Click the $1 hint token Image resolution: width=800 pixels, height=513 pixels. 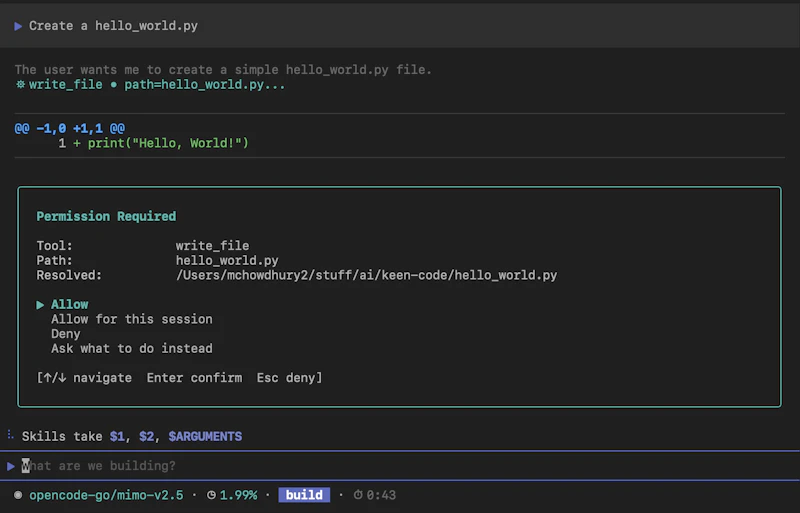coord(117,436)
